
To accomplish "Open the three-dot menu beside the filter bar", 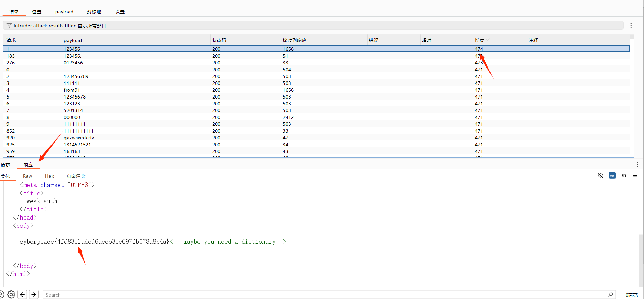I will point(631,25).
